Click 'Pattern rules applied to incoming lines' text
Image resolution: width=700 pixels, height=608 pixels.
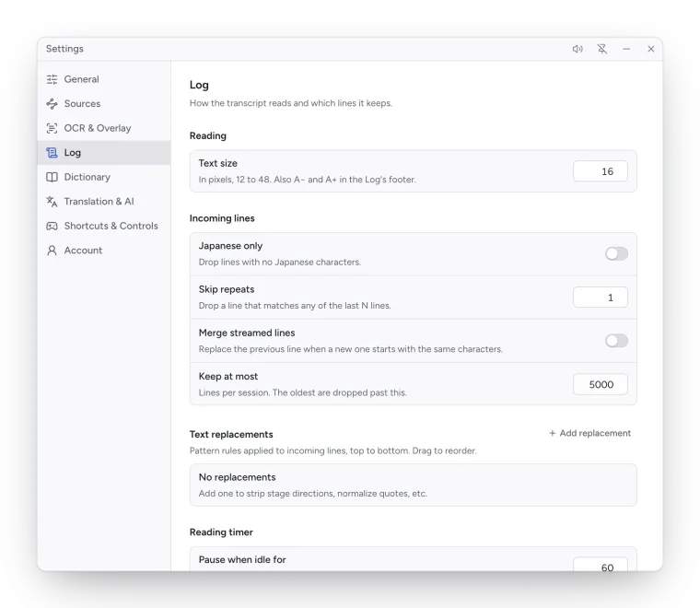coord(333,450)
